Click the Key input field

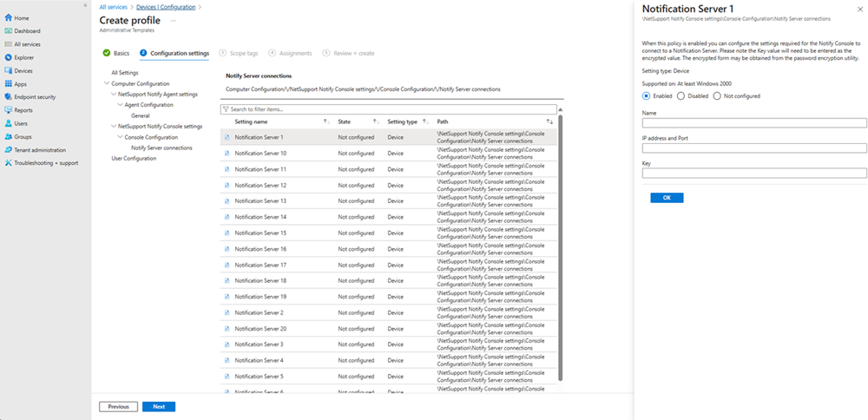pyautogui.click(x=754, y=174)
